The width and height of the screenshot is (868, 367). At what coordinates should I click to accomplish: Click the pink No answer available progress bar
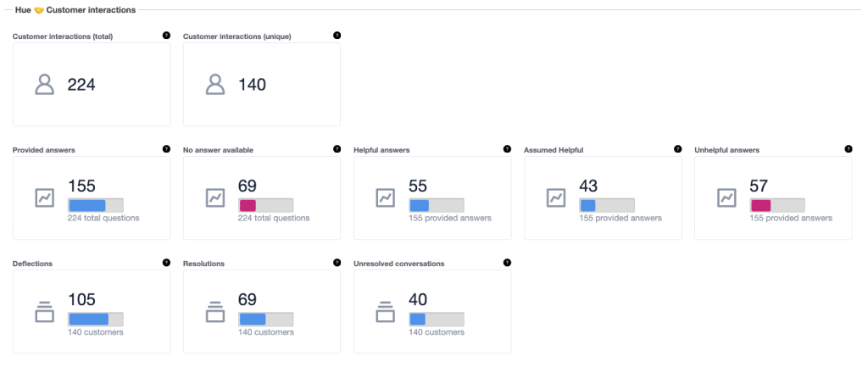pos(248,205)
